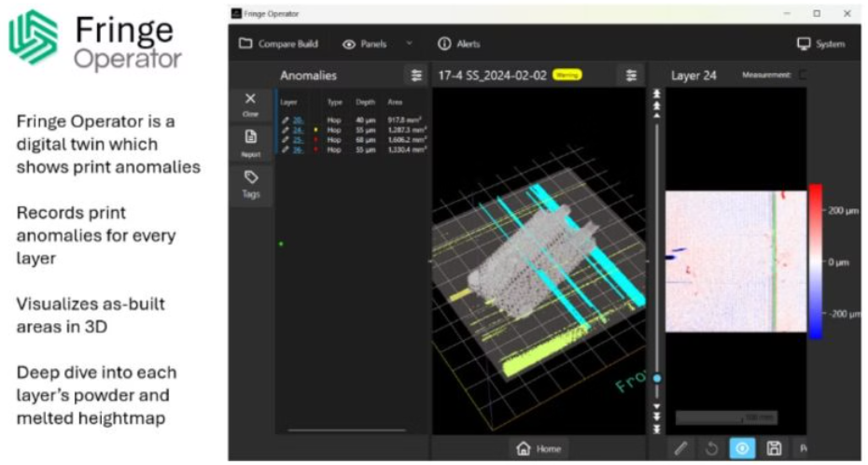Click the layer slider blue handle

tap(656, 379)
